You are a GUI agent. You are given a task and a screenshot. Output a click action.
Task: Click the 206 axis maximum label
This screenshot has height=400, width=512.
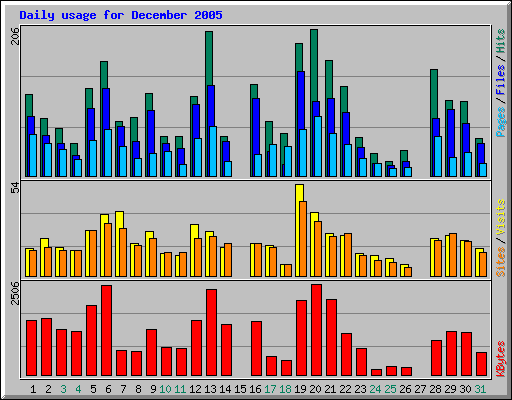click(15, 36)
